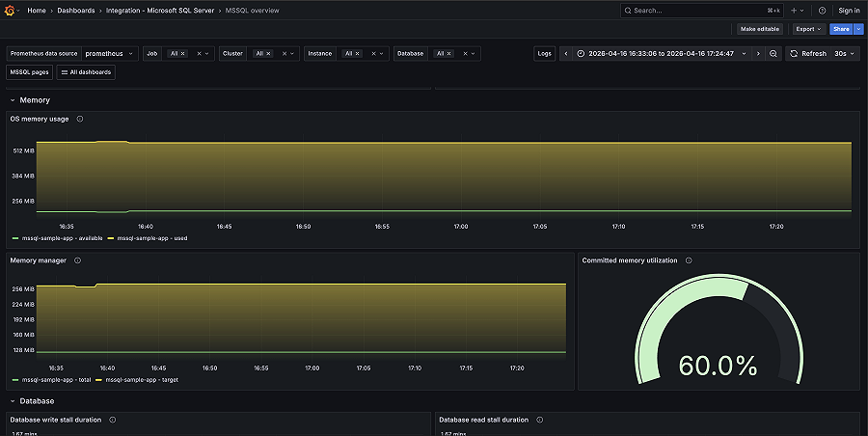Viewport: 868px width, 436px height.
Task: Click the zoom out time range icon
Action: 773,54
